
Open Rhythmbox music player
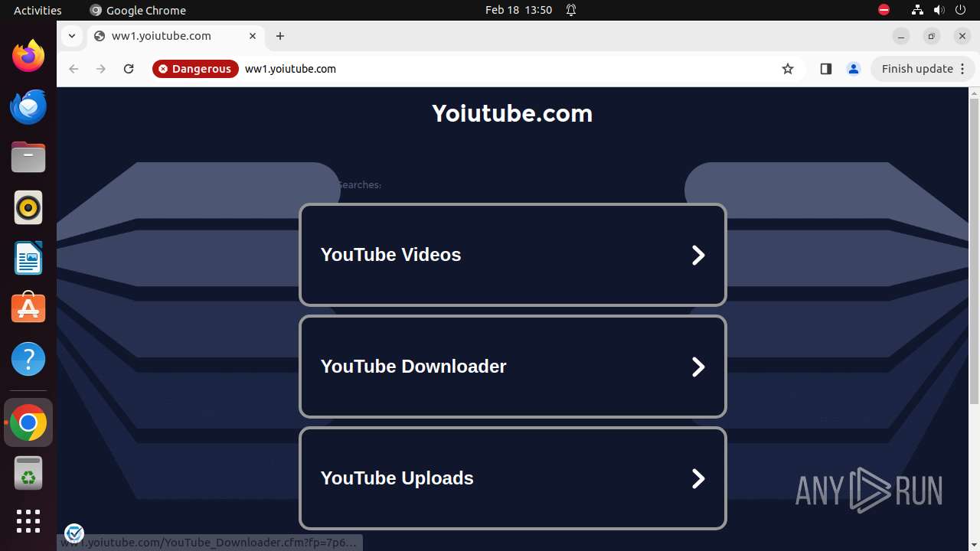[28, 207]
